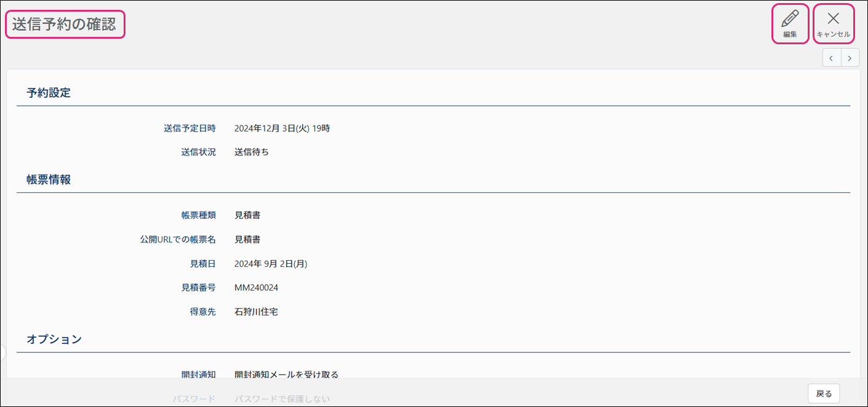Expand the side panel handle at left edge
The width and height of the screenshot is (868, 407).
(2, 352)
